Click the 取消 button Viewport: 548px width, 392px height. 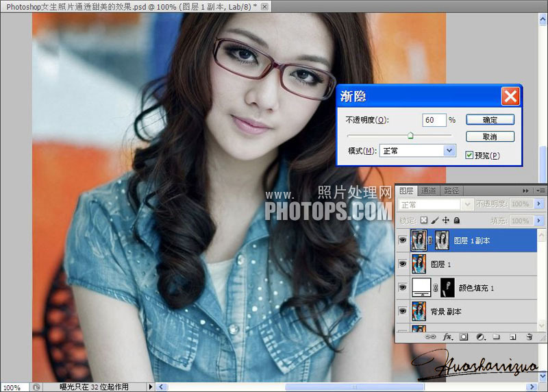pyautogui.click(x=490, y=136)
